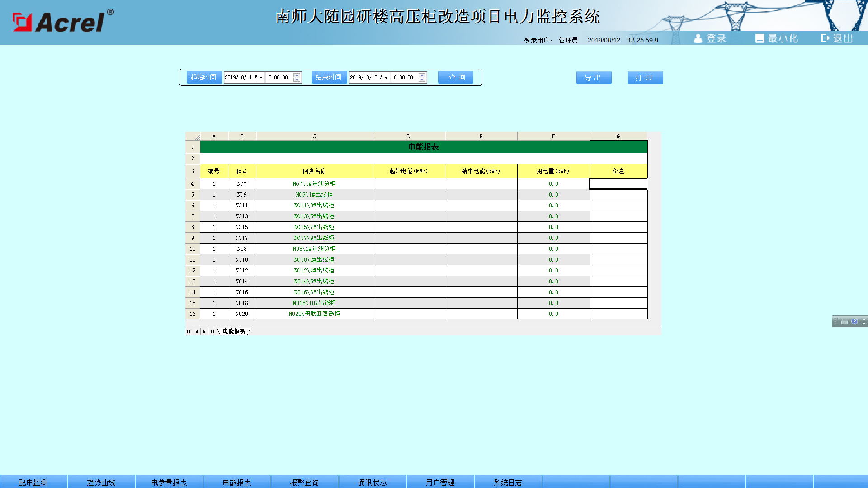
Task: Go to last sheet navigation arrow
Action: coord(212,332)
